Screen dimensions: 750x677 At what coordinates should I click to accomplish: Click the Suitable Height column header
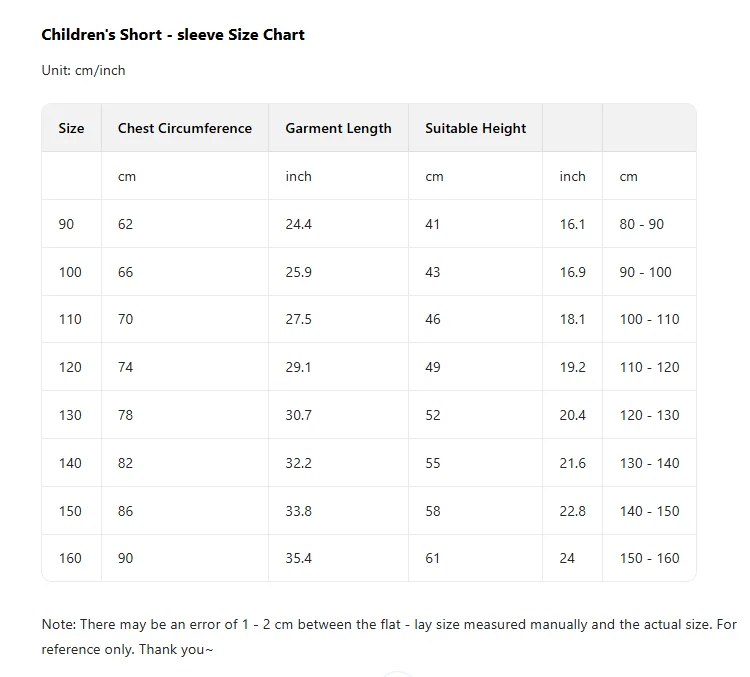[475, 128]
